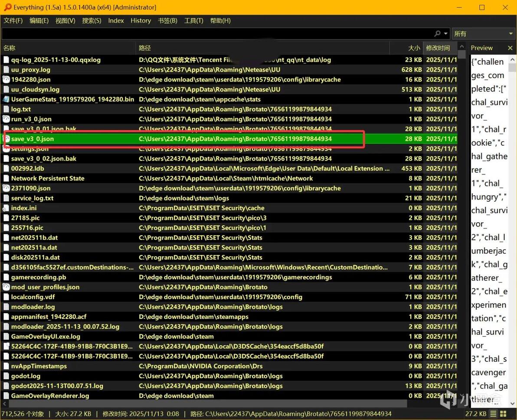
Task: Select file icon of nvAppTimestamps
Action: click(6, 366)
